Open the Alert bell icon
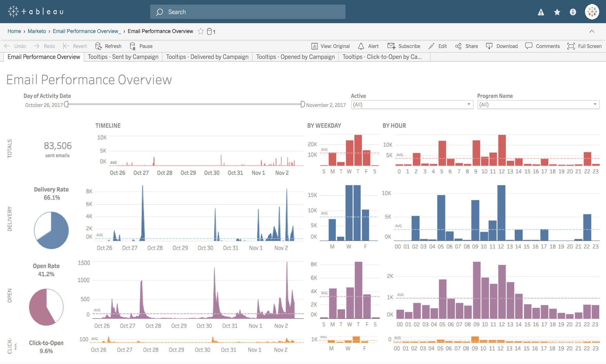 click(361, 46)
